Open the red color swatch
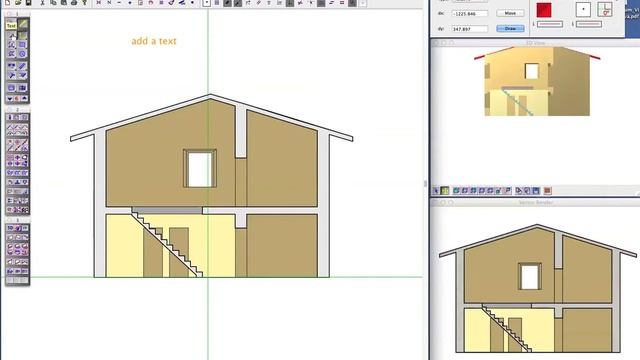The width and height of the screenshot is (640, 360). [x=544, y=10]
